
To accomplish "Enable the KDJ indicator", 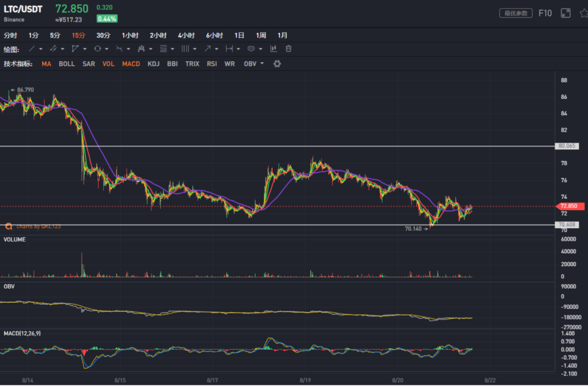I will pos(154,64).
